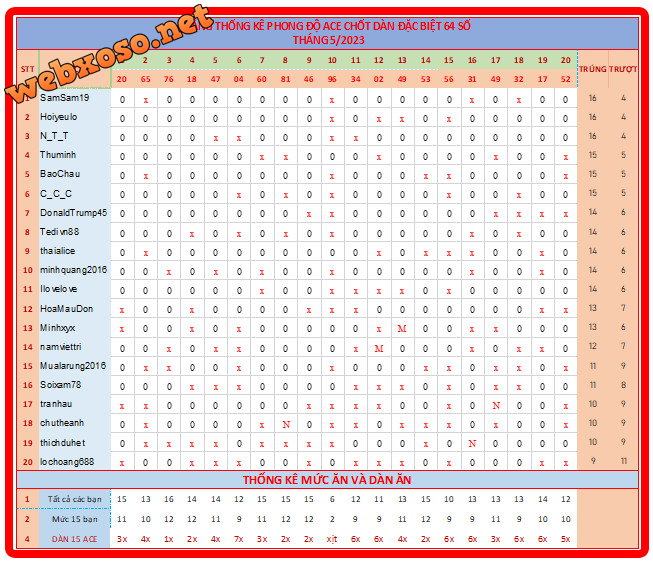Select the name Hoiyeulo

59,117
